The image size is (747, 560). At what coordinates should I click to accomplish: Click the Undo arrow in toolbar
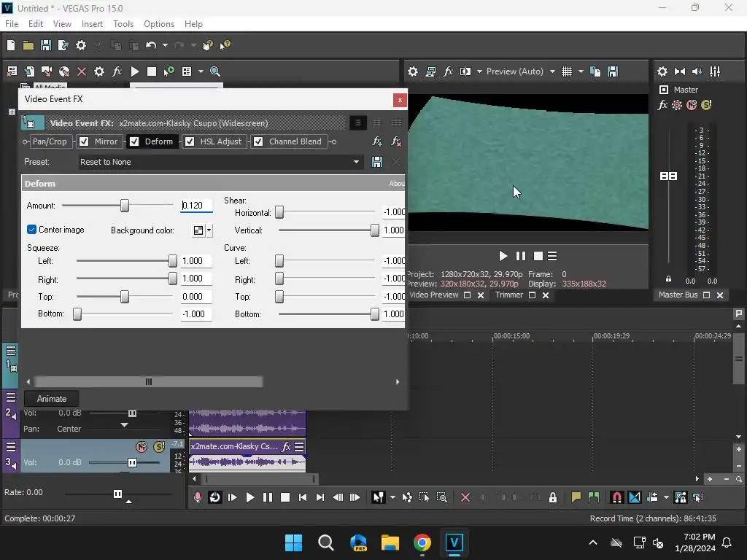point(151,45)
